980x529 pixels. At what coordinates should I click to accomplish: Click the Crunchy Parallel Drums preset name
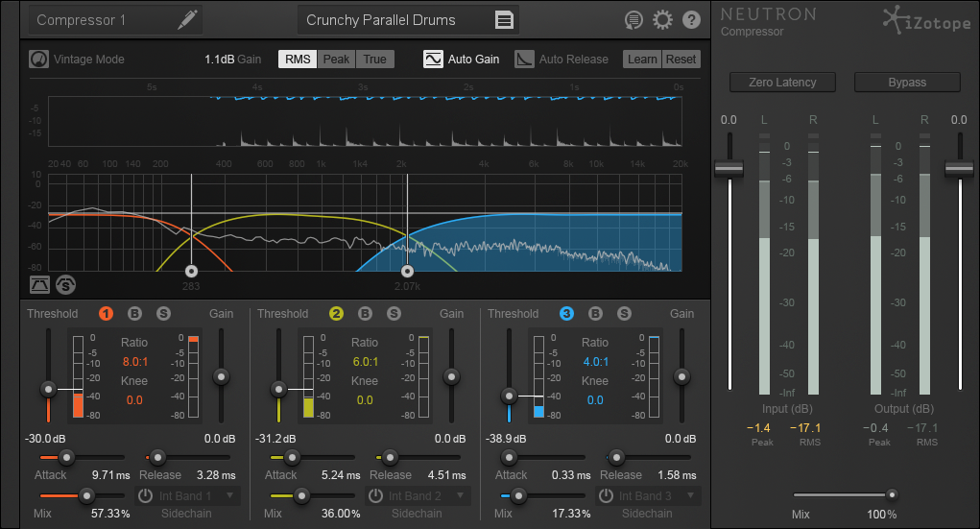click(381, 20)
